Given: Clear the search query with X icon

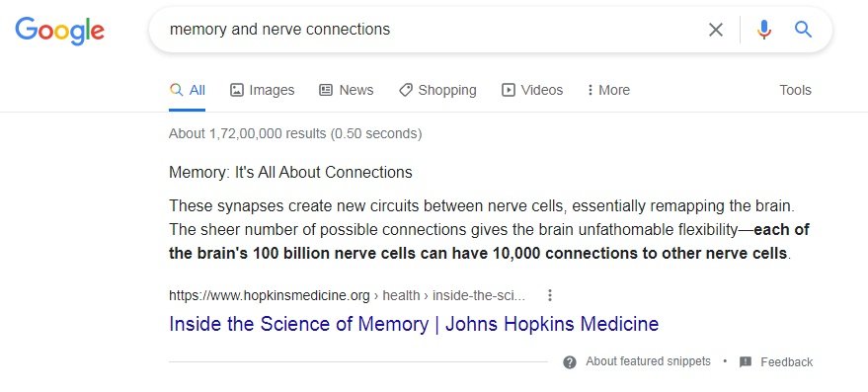Looking at the screenshot, I should pos(716,30).
